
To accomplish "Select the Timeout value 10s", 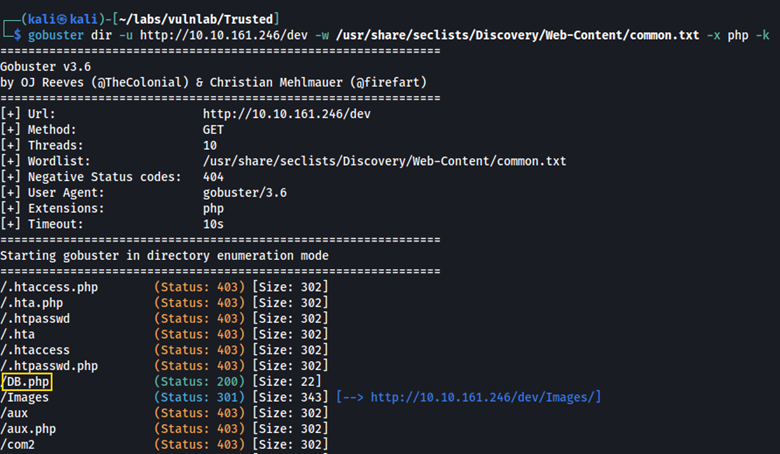I will click(213, 224).
